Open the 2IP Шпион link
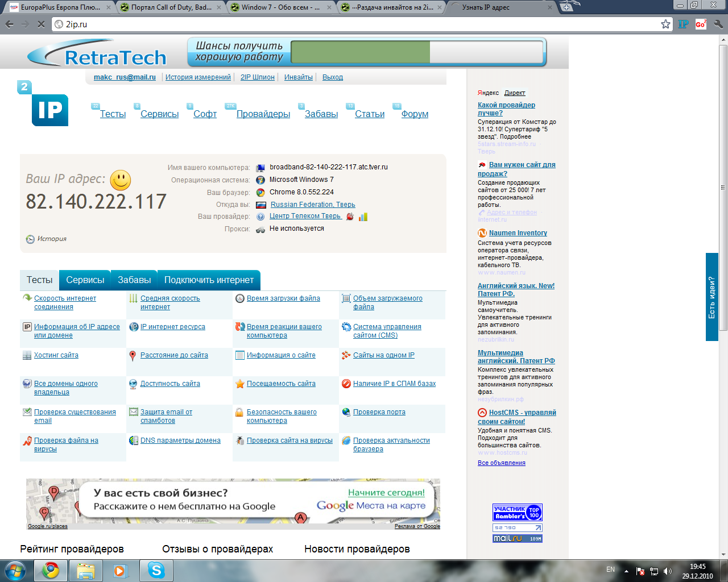The width and height of the screenshot is (728, 582). 258,77
